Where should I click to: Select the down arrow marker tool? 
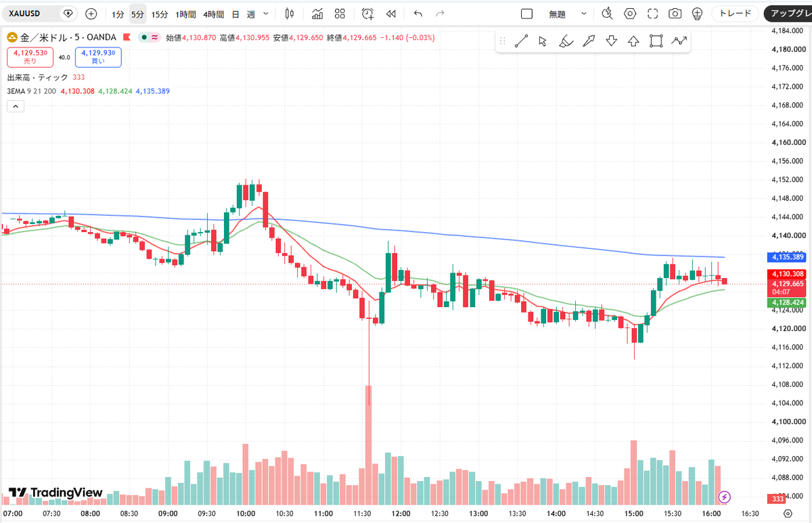click(611, 41)
